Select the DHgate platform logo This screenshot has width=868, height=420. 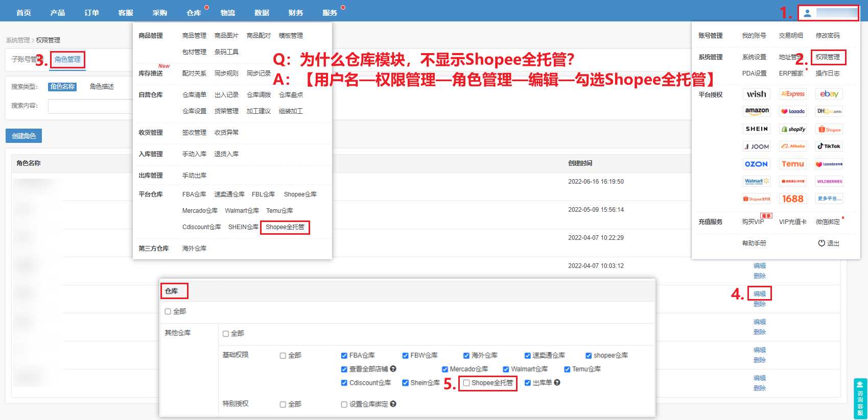point(829,111)
